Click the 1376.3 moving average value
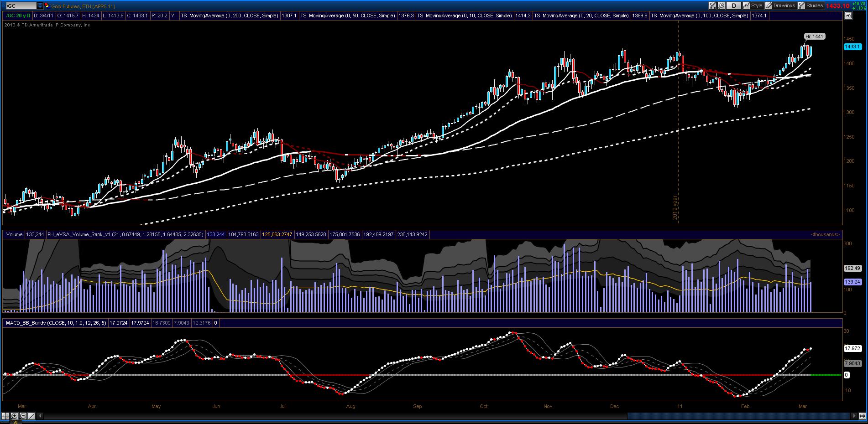 tap(406, 16)
